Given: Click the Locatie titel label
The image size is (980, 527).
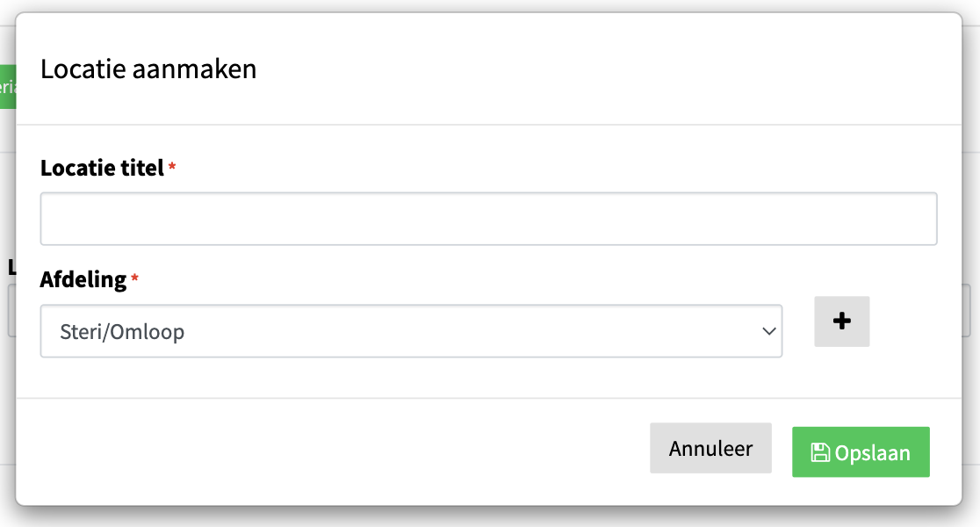Looking at the screenshot, I should [102, 168].
